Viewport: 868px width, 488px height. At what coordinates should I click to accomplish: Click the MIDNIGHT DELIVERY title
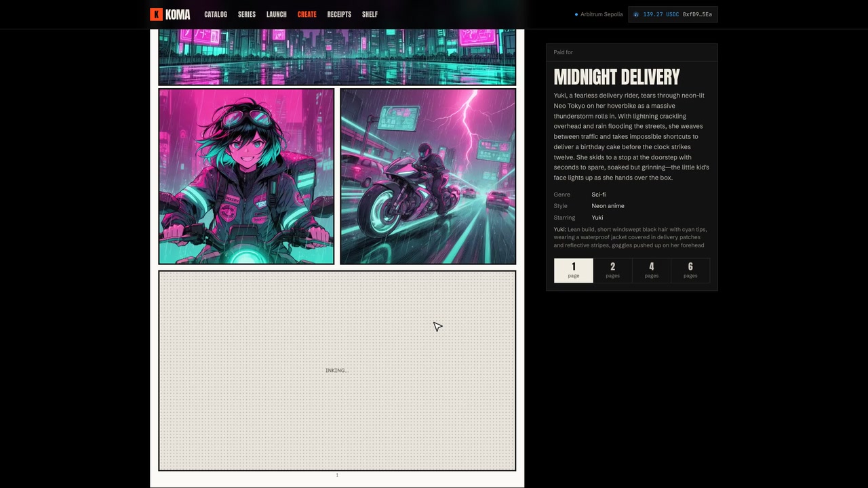(x=616, y=77)
